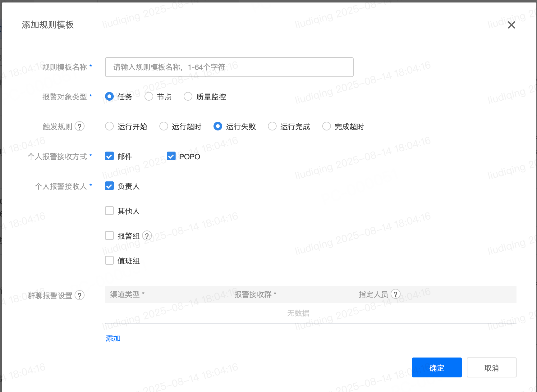Viewport: 537px width, 392px height.
Task: Click the help icon next to 触发规则
Action: click(x=80, y=126)
